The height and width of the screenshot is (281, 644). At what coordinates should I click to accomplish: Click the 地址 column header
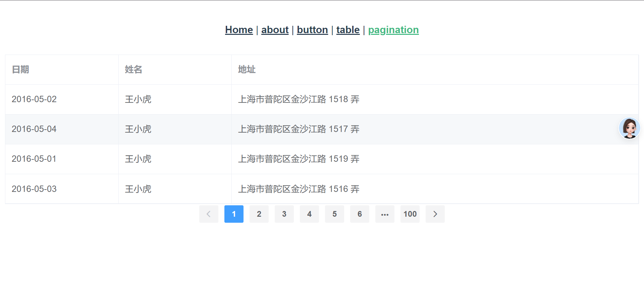[x=247, y=70]
